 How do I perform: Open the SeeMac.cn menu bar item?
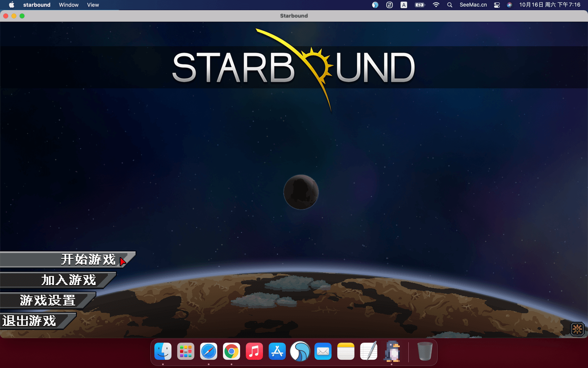(x=473, y=5)
